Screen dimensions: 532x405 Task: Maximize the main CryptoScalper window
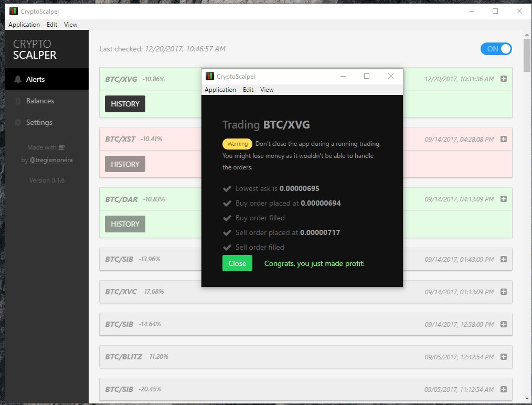[x=495, y=11]
